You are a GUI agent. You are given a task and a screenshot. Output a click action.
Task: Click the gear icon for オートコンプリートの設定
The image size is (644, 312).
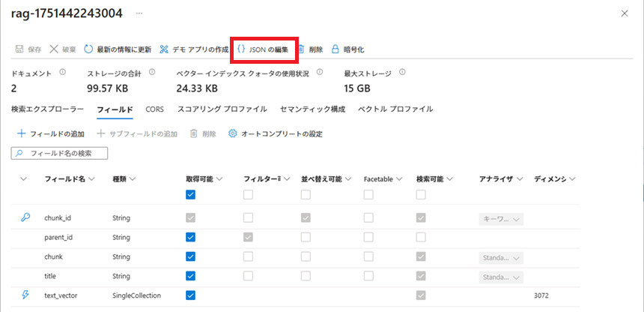pos(233,133)
